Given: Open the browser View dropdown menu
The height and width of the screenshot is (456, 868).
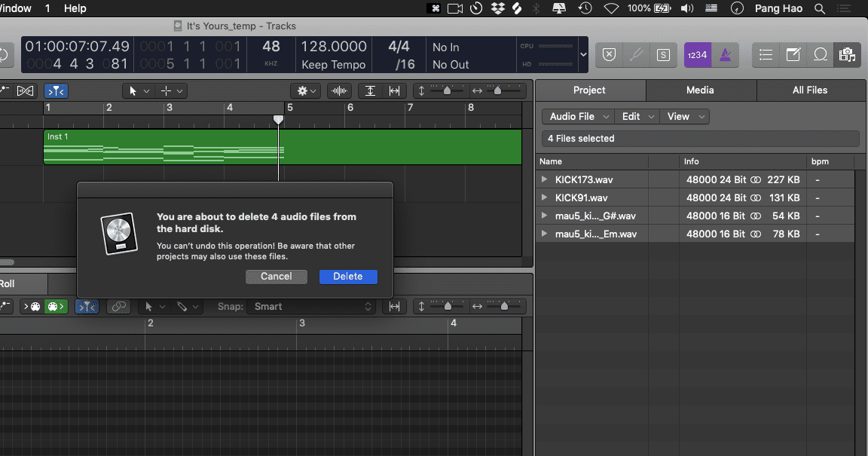Looking at the screenshot, I should [x=685, y=116].
